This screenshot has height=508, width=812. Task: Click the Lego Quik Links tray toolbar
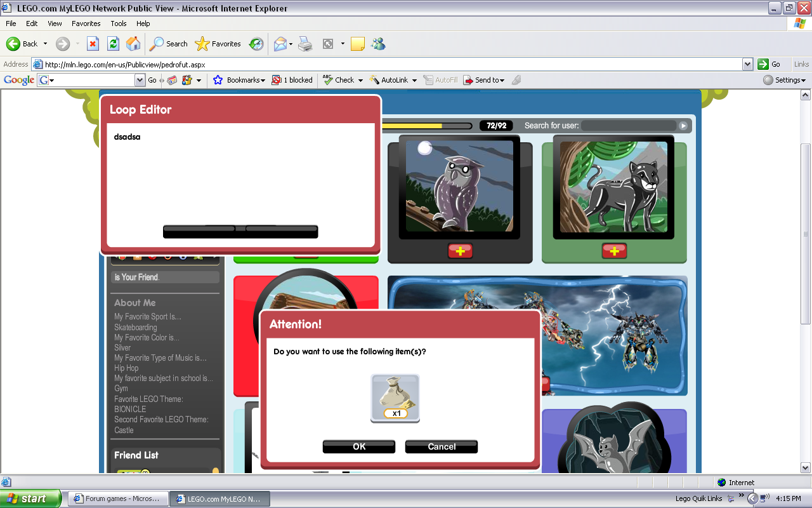coord(698,498)
